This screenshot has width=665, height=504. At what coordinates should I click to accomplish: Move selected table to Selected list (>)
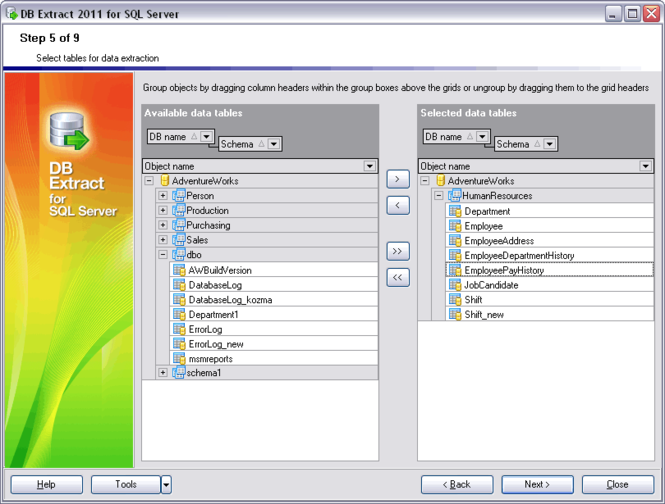coord(398,179)
